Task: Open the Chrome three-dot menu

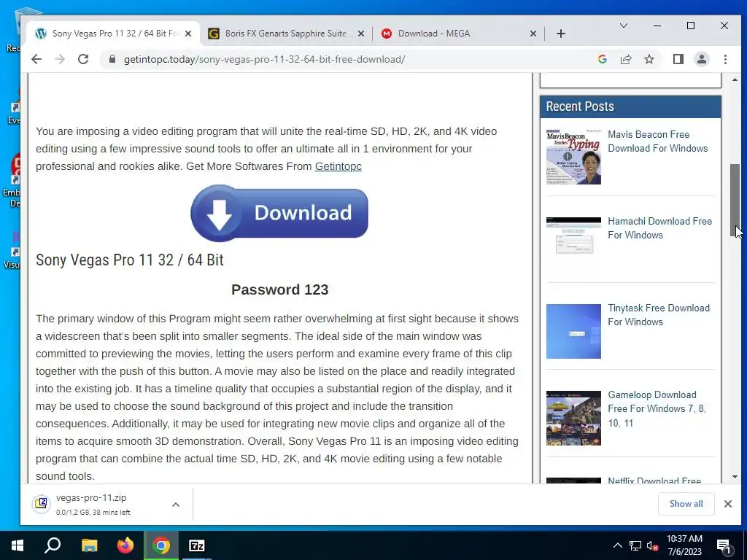Action: (725, 59)
